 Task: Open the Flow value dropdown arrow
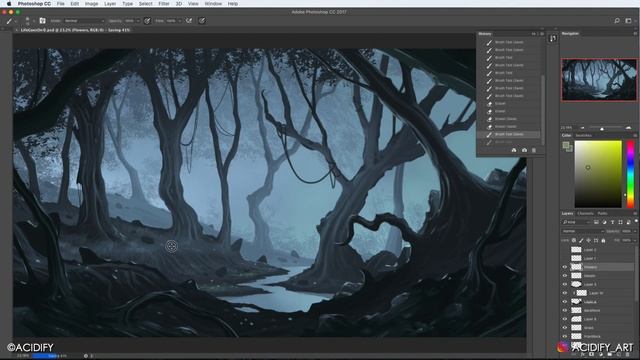pos(180,21)
